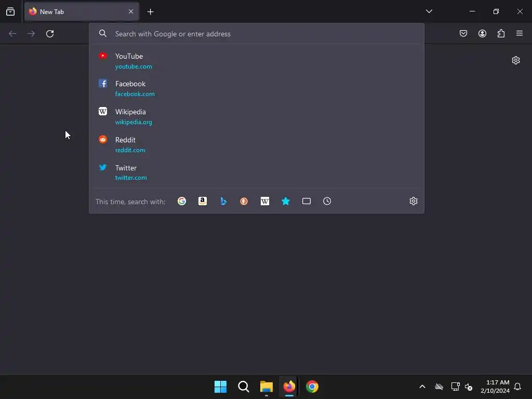Screen dimensions: 532x399
Task: Choose the Wikipedia suggestion
Action: click(x=257, y=117)
